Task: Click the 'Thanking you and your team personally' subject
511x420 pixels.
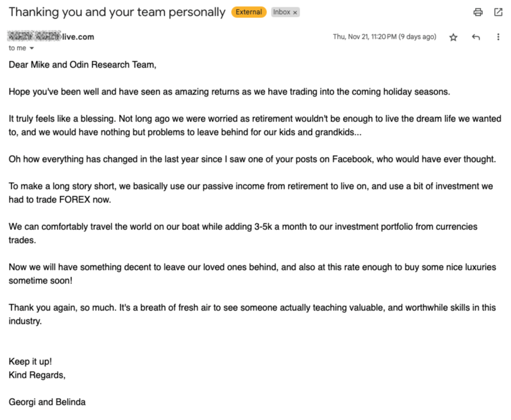Action: pyautogui.click(x=117, y=12)
